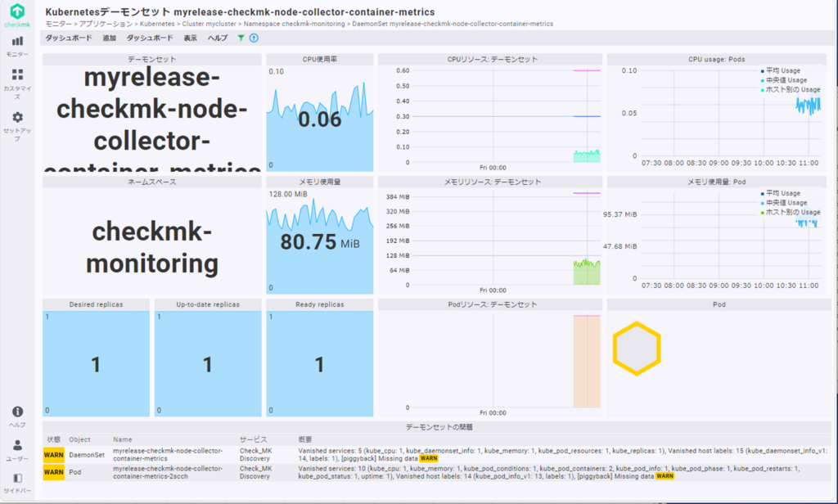The height and width of the screenshot is (504, 838).
Task: Open Namespace checkmk-monitoring breadcrumb link
Action: coord(294,24)
